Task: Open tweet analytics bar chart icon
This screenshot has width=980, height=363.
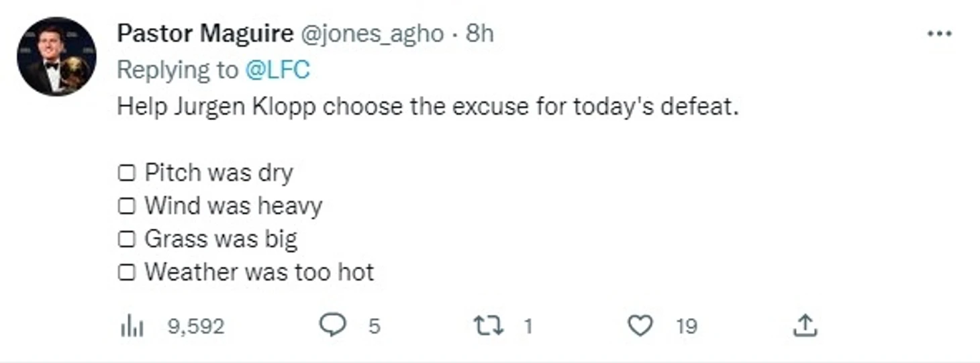Action: coord(133,326)
